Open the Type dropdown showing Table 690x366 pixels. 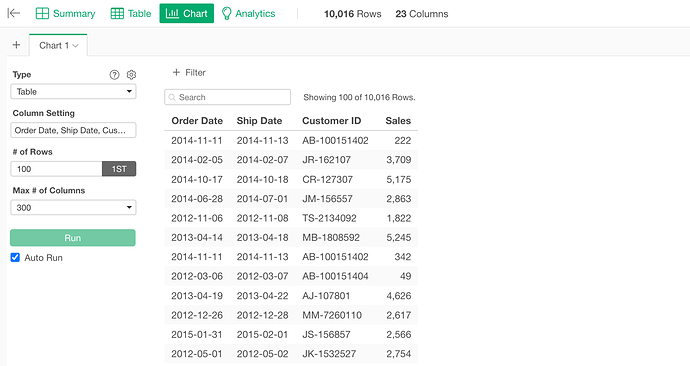coord(73,92)
